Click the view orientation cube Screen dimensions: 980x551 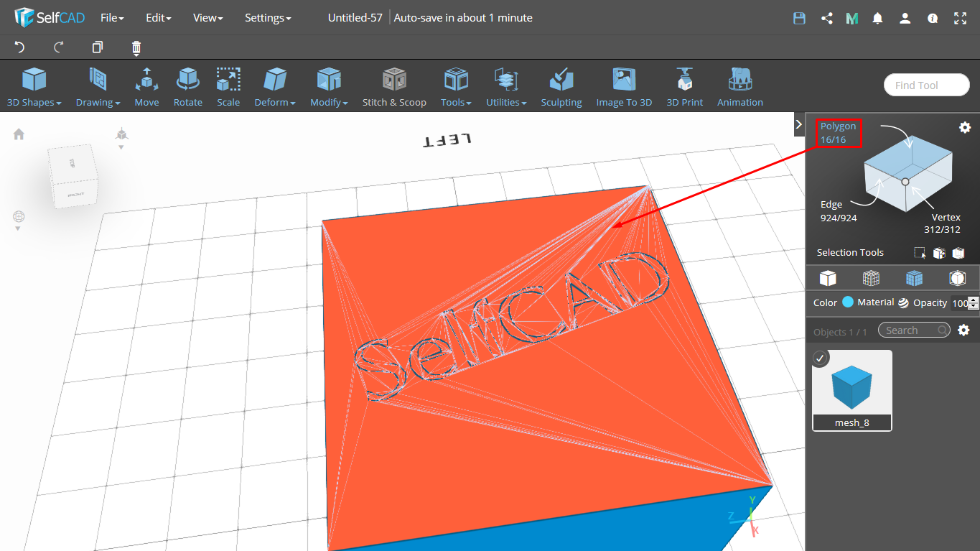[75, 177]
